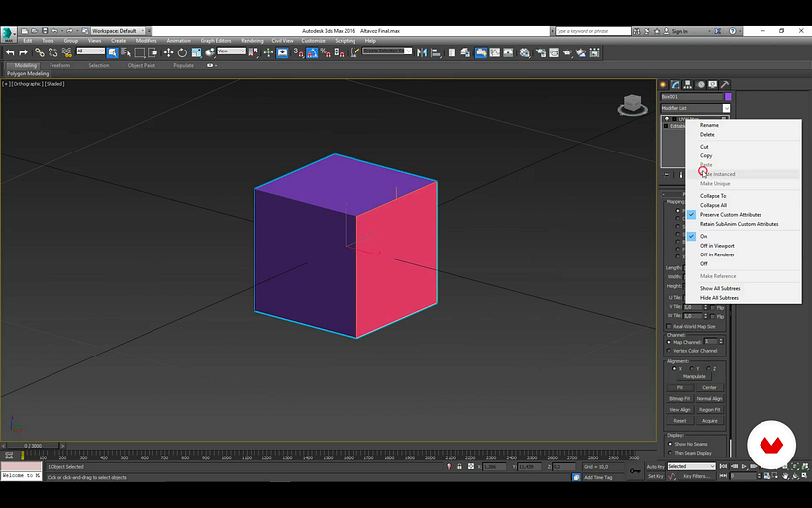The image size is (812, 508).
Task: Open the Create command panel tab
Action: [663, 85]
